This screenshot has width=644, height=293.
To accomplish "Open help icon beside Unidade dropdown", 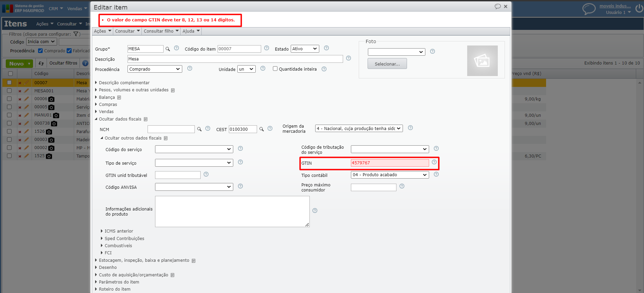I will point(263,69).
